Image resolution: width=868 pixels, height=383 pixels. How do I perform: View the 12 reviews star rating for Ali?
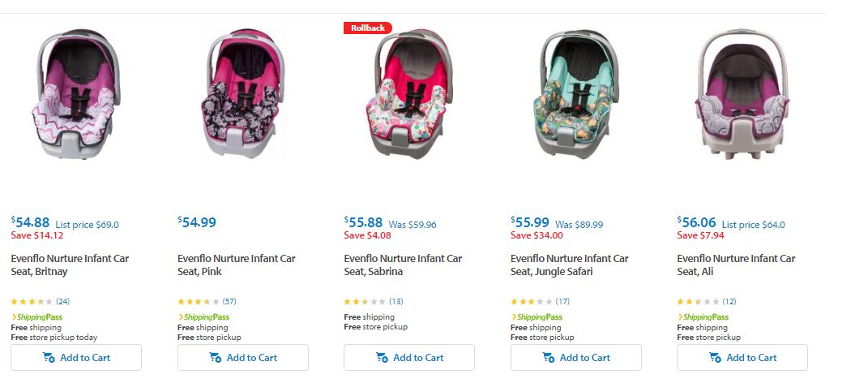point(698,301)
